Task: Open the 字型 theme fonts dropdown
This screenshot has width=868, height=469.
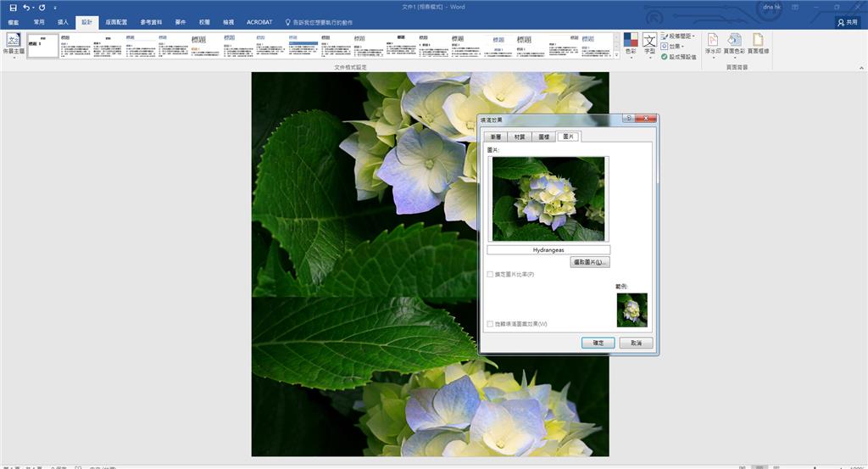Action: click(x=649, y=44)
